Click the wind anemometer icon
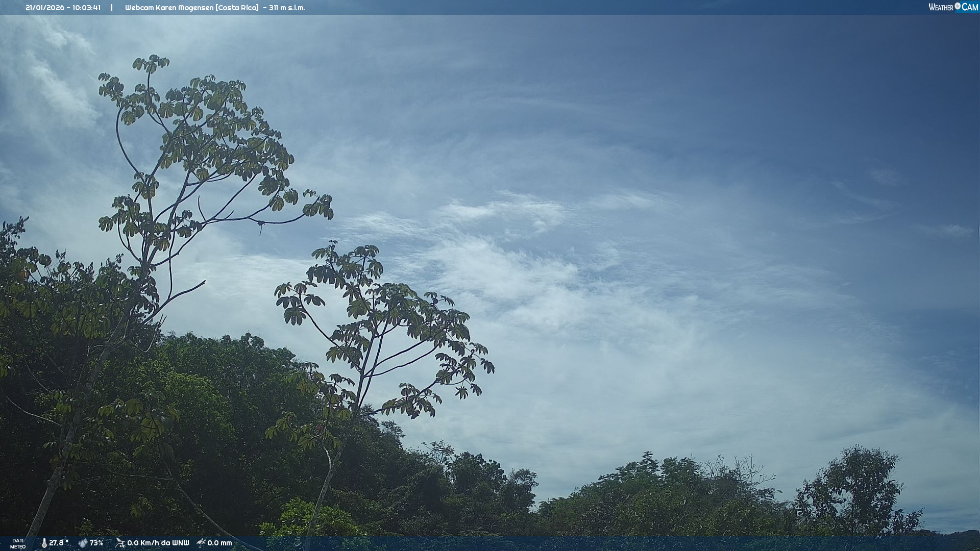Viewport: 980px width, 551px height. 120,543
